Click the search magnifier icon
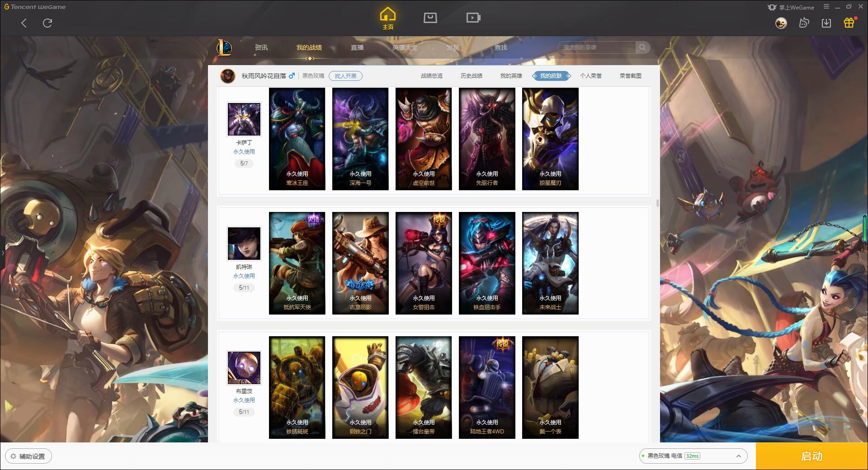The image size is (868, 470). [642, 47]
